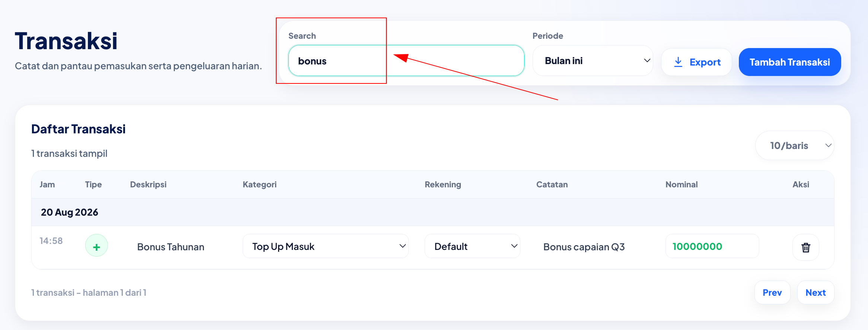Click the Jam column header

pos(47,184)
